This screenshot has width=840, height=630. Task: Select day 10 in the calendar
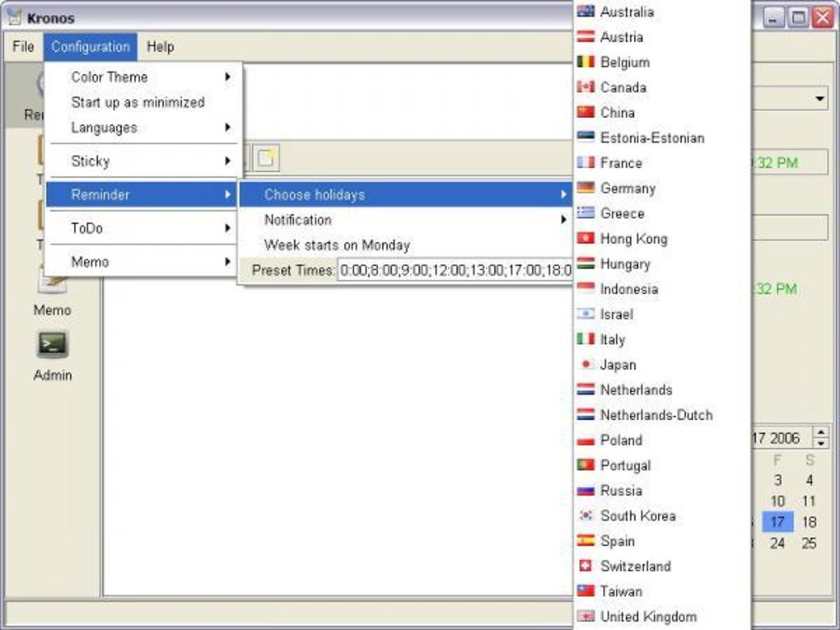pyautogui.click(x=777, y=502)
